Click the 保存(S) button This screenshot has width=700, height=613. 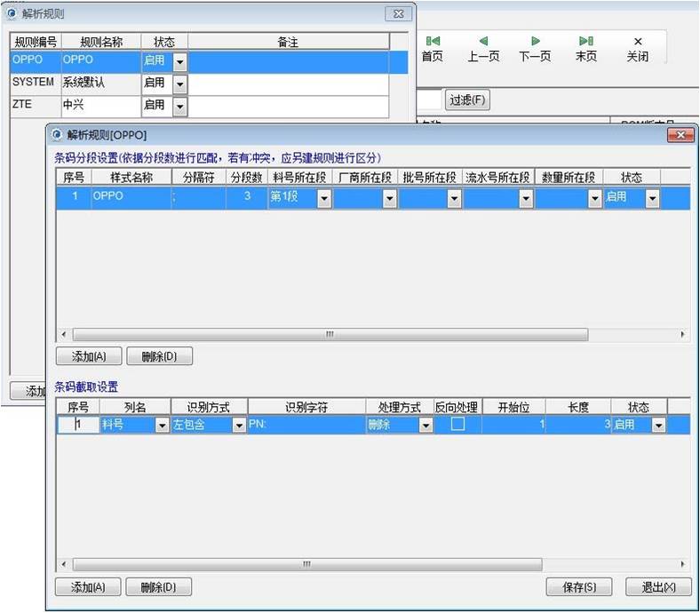pos(578,587)
